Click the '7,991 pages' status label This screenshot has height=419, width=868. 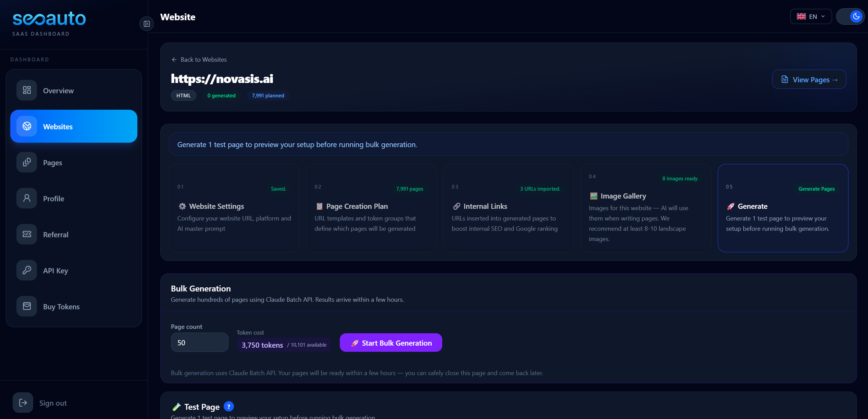point(410,189)
